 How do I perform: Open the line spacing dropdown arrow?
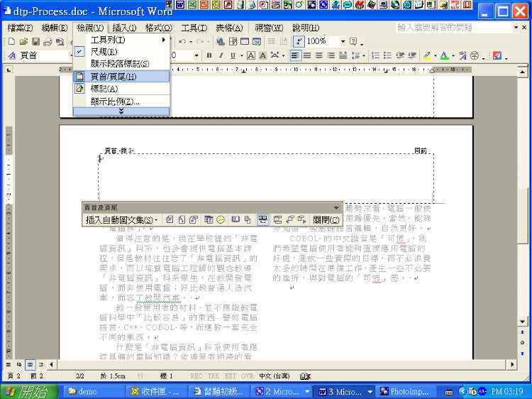click(x=364, y=55)
